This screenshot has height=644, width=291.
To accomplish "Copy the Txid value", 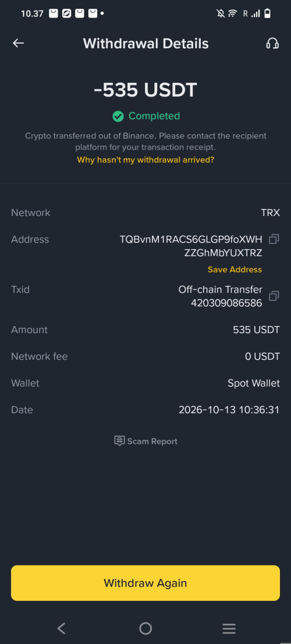I will [274, 296].
